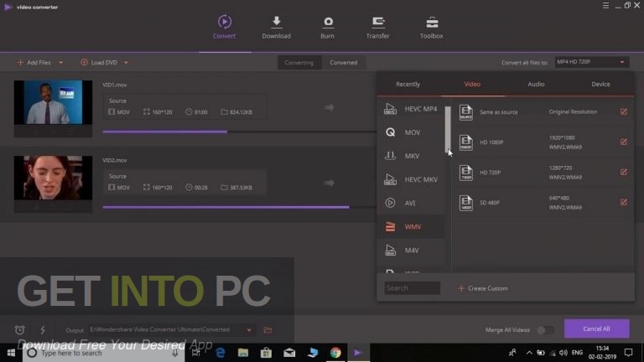Screen dimensions: 644x362
Task: Open the Toolbox section
Action: (x=431, y=27)
